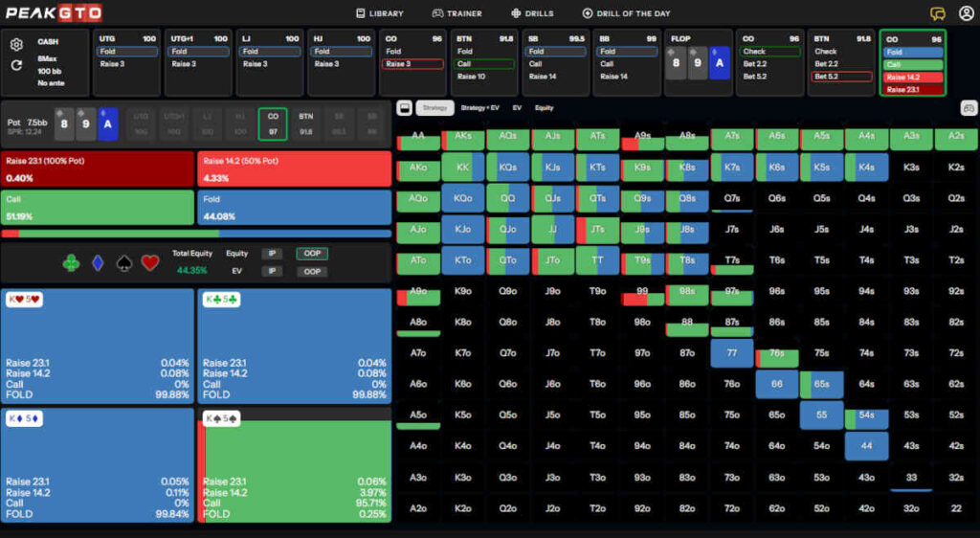Select CO position in pot bar
The height and width of the screenshot is (538, 980).
point(273,123)
